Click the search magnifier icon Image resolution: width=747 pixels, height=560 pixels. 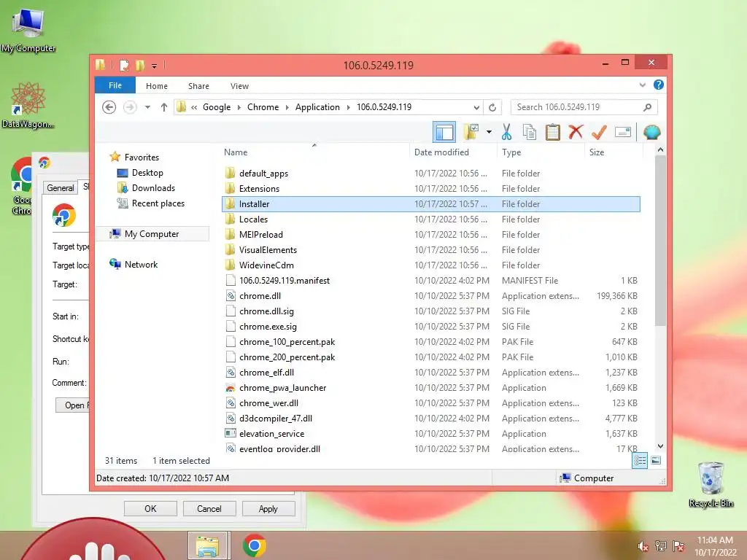pos(647,107)
